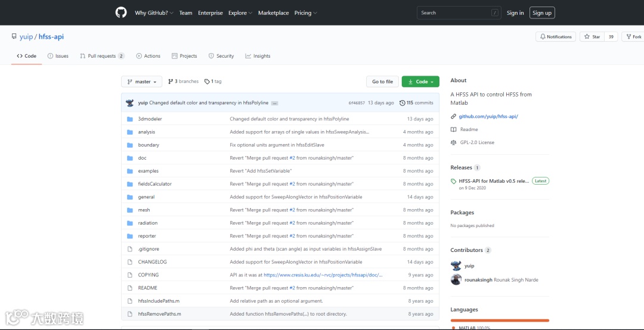This screenshot has width=644, height=330.
Task: Click the hfss-api repository name
Action: coord(51,37)
